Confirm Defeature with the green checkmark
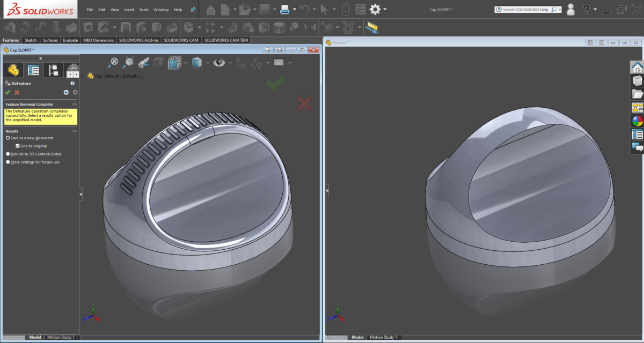 pos(8,92)
